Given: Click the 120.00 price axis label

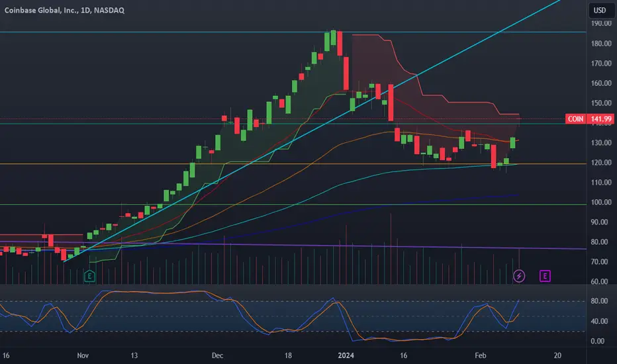Looking at the screenshot, I should pos(601,163).
